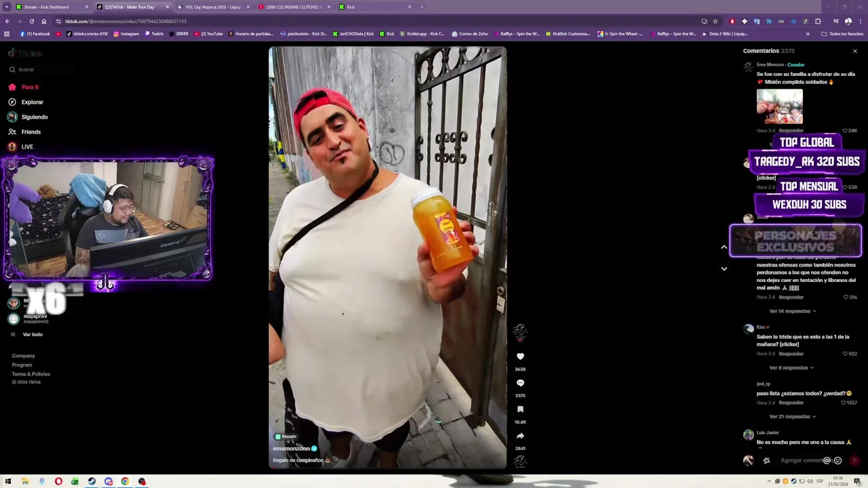This screenshot has width=868, height=488.
Task: Reload the page with the refresh icon
Action: 31,21
